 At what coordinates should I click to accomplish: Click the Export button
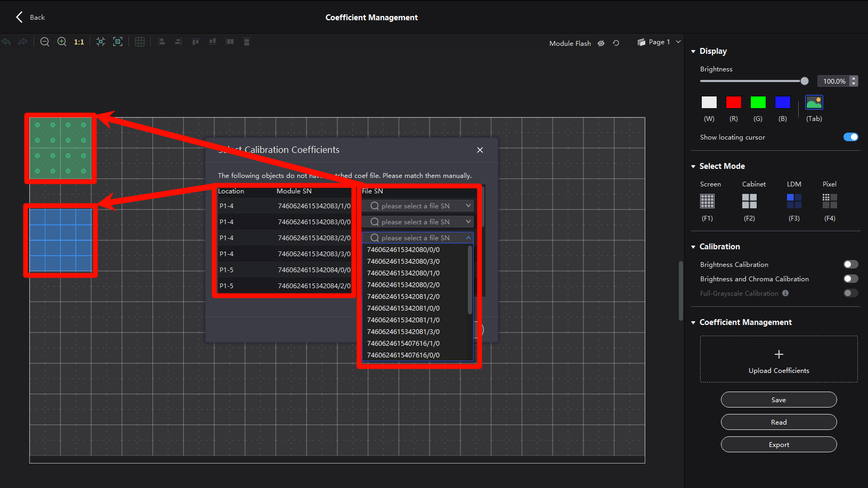(778, 444)
